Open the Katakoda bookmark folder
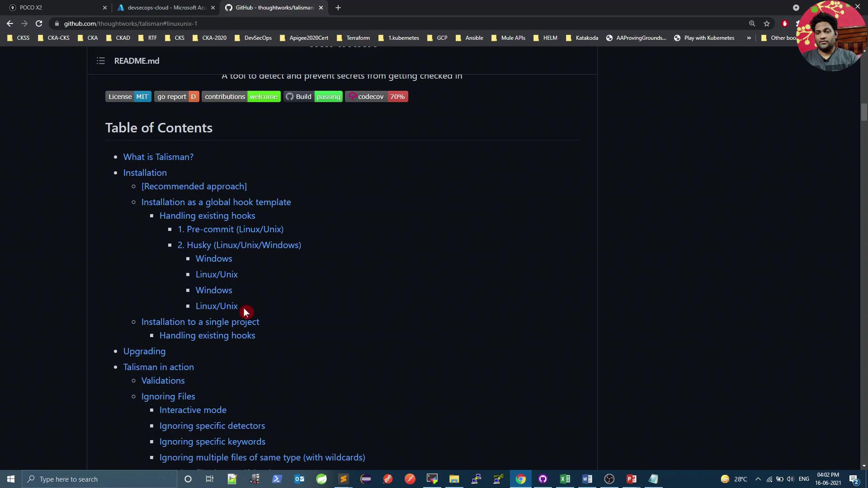Screen dimensions: 868x488 pos(582,38)
